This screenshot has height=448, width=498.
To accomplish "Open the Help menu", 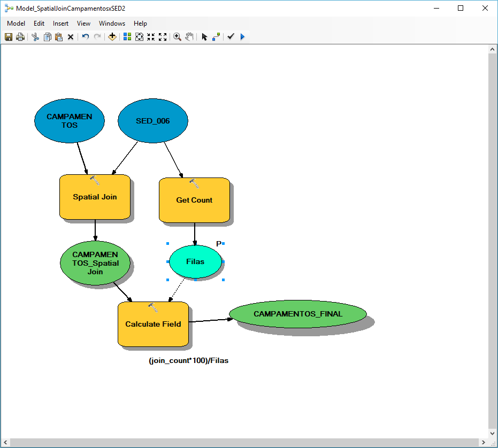I will (x=140, y=24).
